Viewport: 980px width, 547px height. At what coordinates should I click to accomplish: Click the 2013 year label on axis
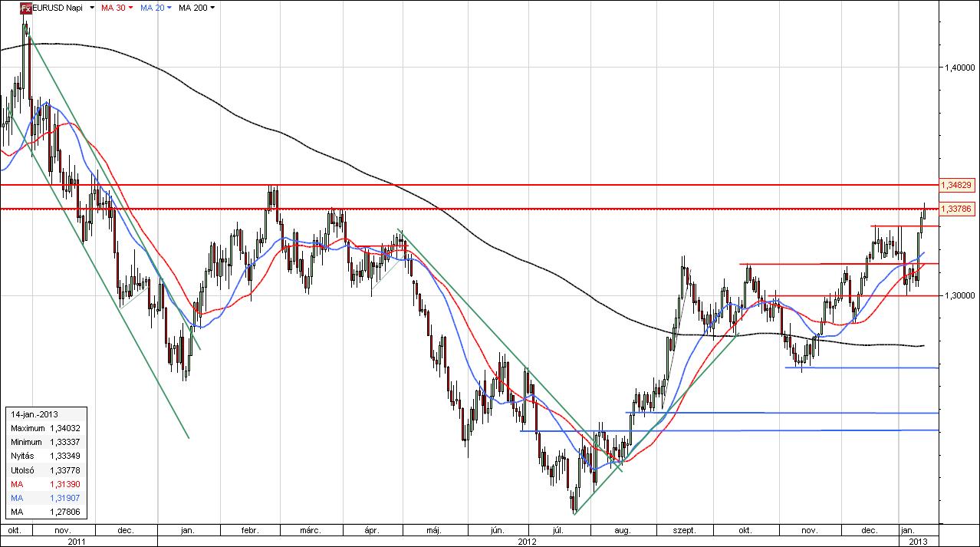[x=919, y=541]
